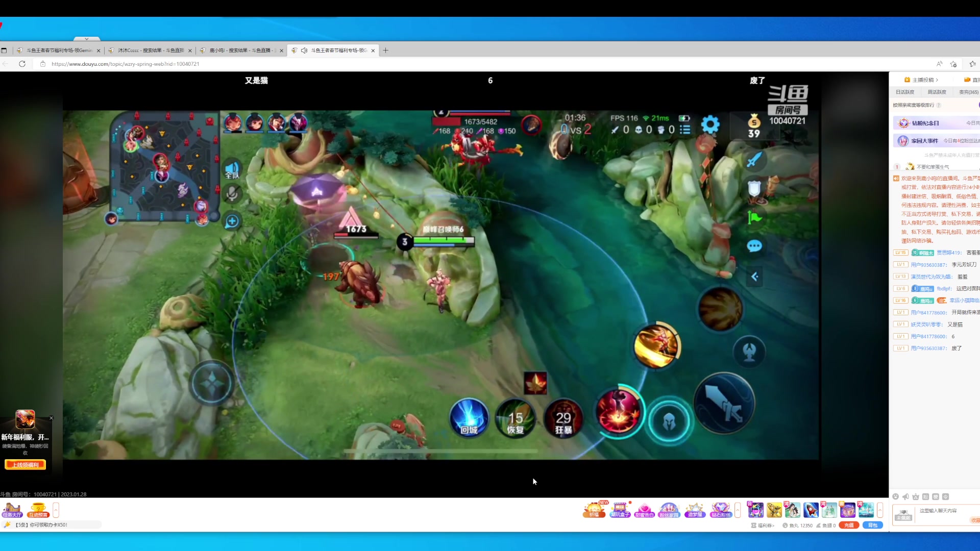
Task: Send the purple box gift
Action: click(x=847, y=510)
